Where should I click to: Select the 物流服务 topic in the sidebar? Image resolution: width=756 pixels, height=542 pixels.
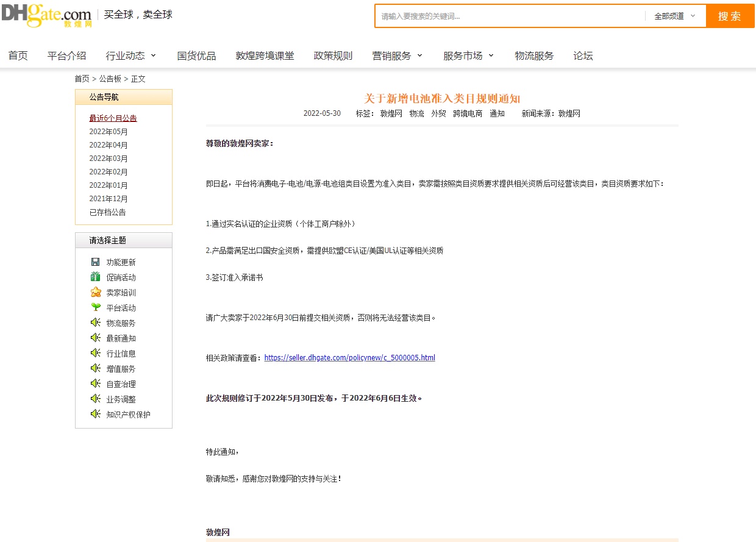121,323
